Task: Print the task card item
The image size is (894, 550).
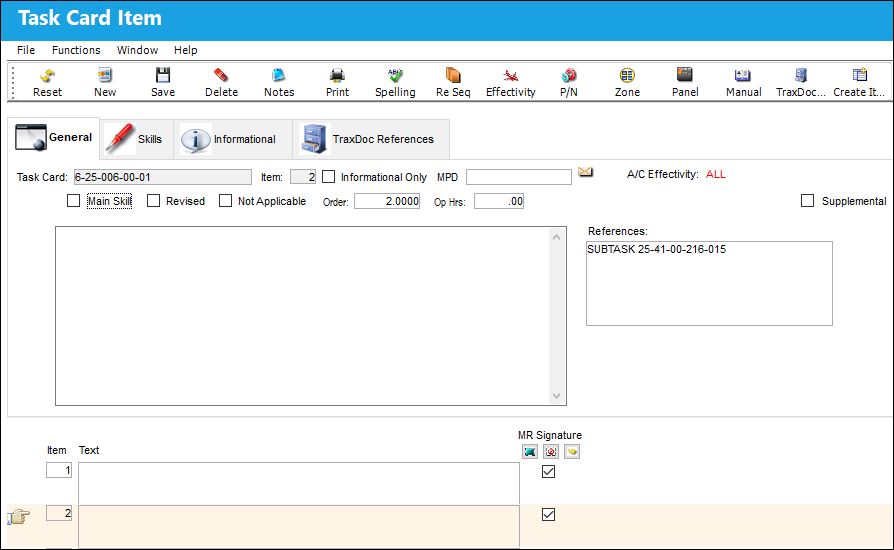Action: tap(337, 75)
